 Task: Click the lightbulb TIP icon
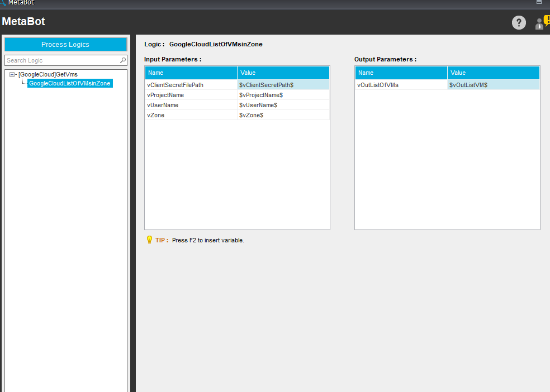tap(149, 240)
